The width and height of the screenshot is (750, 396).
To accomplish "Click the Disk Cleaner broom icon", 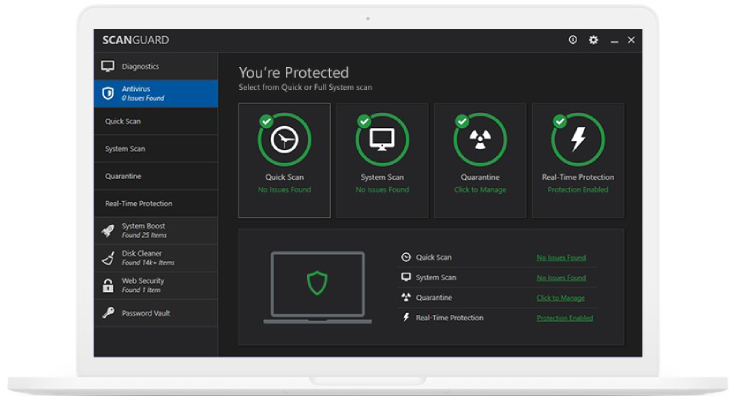I will point(108,258).
